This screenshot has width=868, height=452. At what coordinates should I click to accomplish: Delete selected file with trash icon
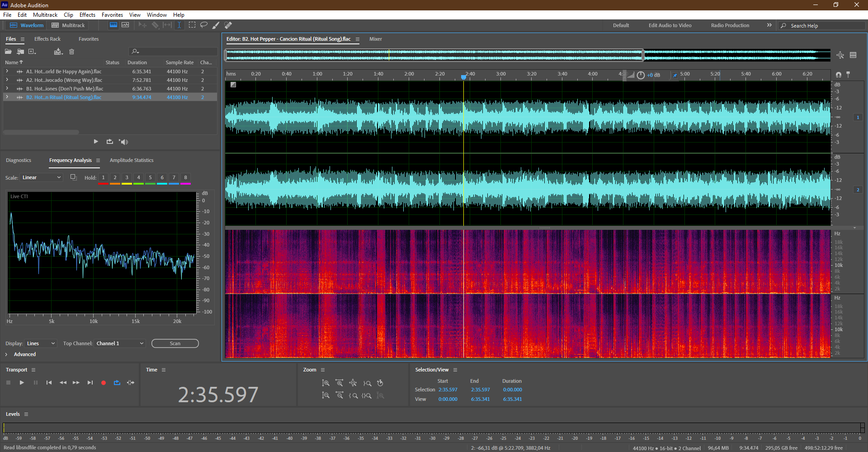coord(71,52)
